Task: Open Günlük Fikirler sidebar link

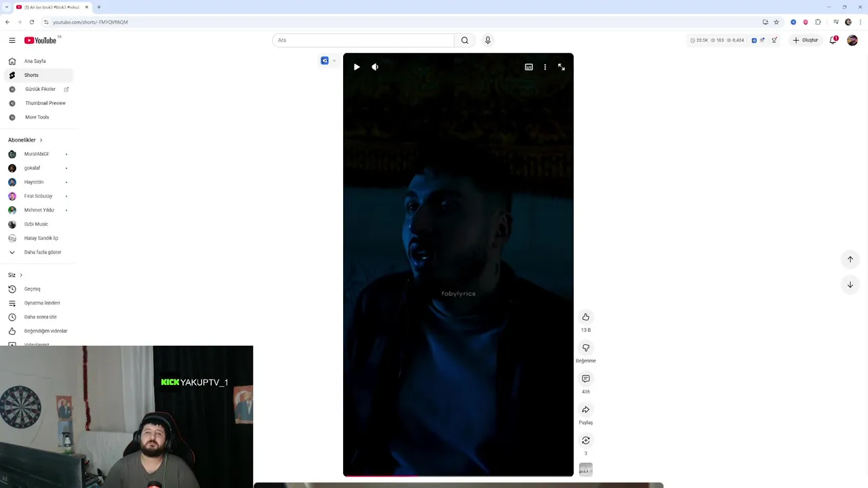Action: (39, 89)
